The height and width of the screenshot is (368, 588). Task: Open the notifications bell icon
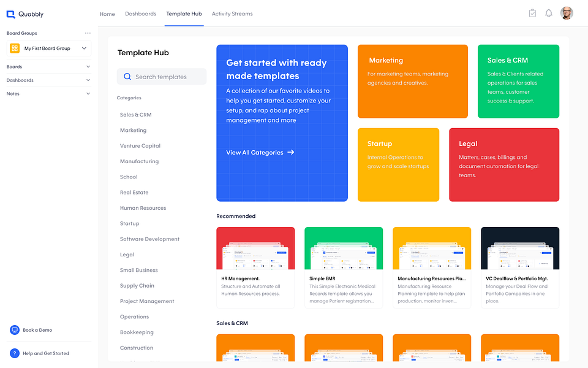[549, 13]
